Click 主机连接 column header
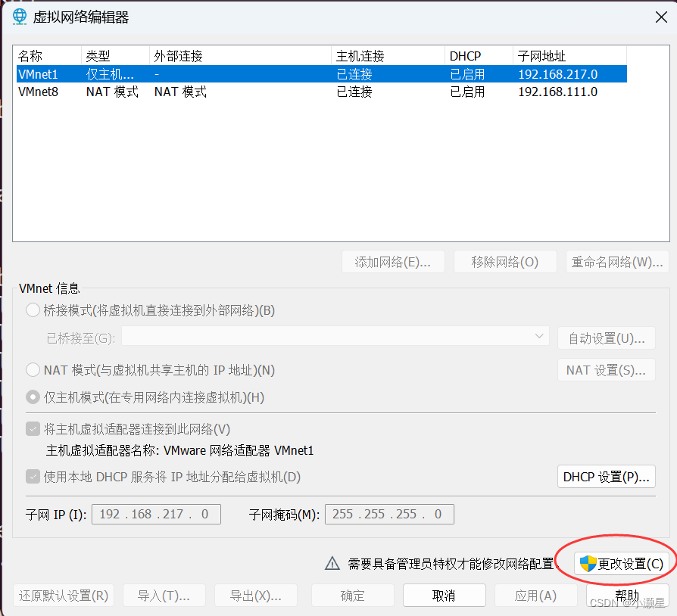The image size is (677, 616). (388, 56)
